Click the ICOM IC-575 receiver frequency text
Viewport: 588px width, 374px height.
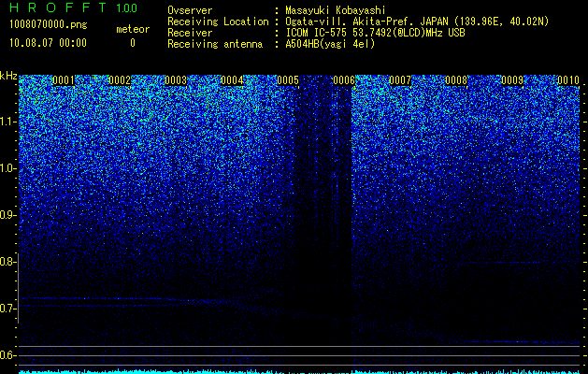pos(375,33)
